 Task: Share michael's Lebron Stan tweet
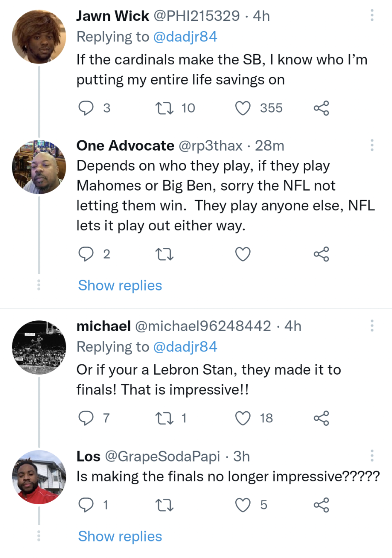[321, 418]
